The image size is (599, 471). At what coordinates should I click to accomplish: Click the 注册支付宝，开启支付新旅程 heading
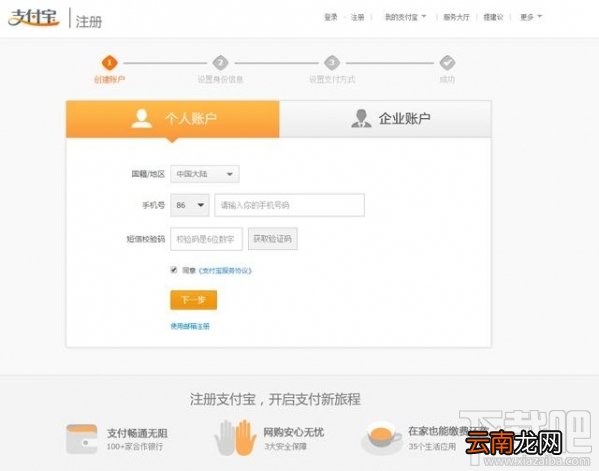click(x=275, y=399)
